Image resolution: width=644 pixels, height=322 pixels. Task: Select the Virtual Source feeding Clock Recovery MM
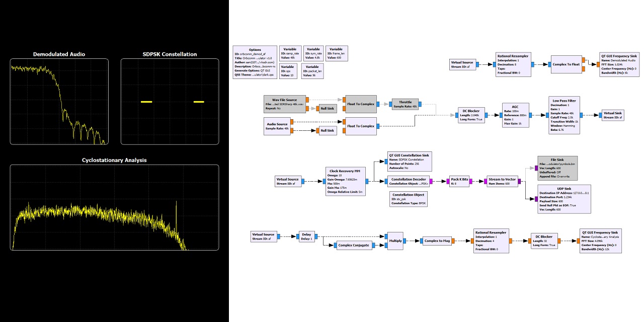click(288, 182)
